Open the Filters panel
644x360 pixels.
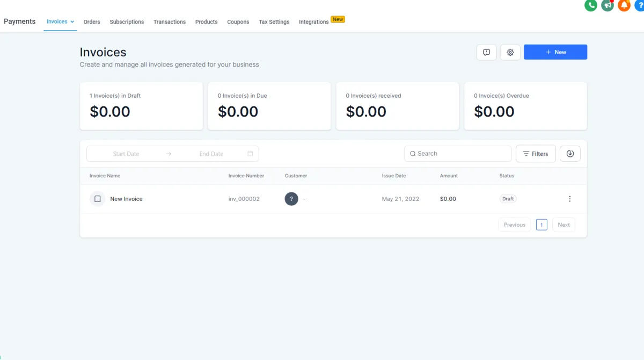tap(536, 154)
